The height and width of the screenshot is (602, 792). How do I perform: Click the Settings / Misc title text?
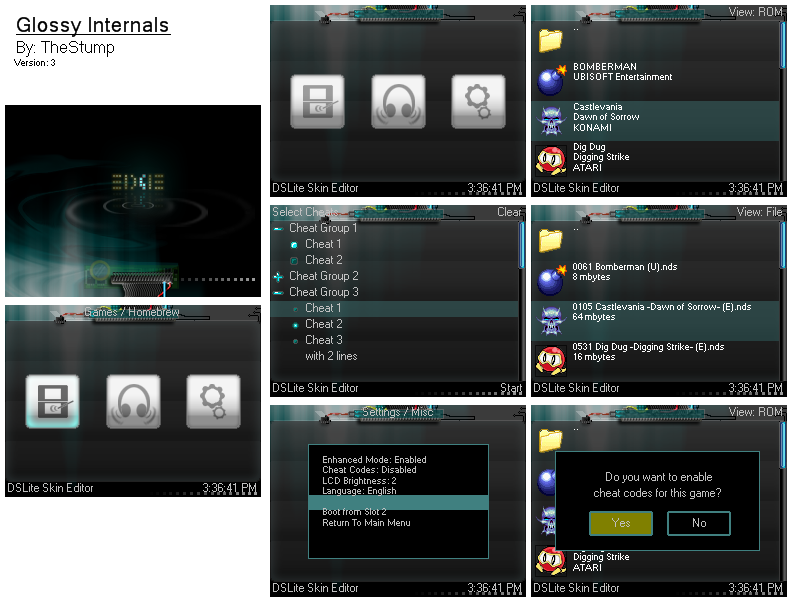[398, 412]
